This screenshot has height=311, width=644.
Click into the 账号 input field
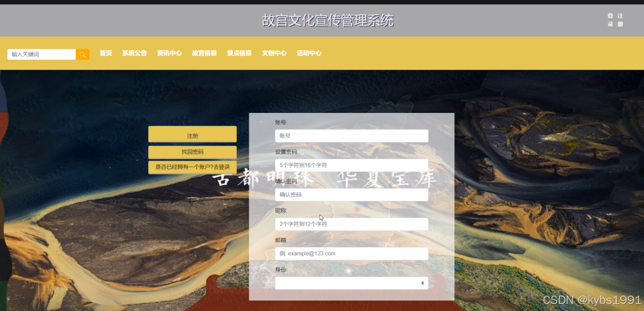tap(351, 136)
